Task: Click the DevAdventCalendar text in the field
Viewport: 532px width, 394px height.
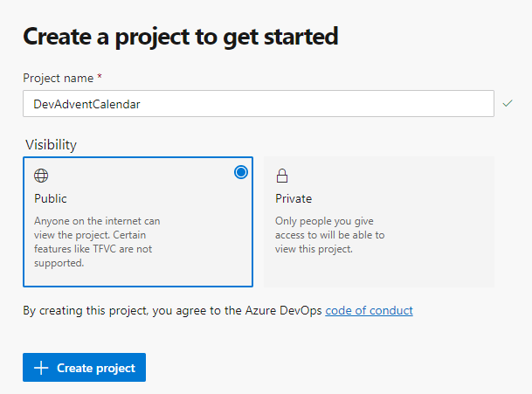Action: coord(87,104)
